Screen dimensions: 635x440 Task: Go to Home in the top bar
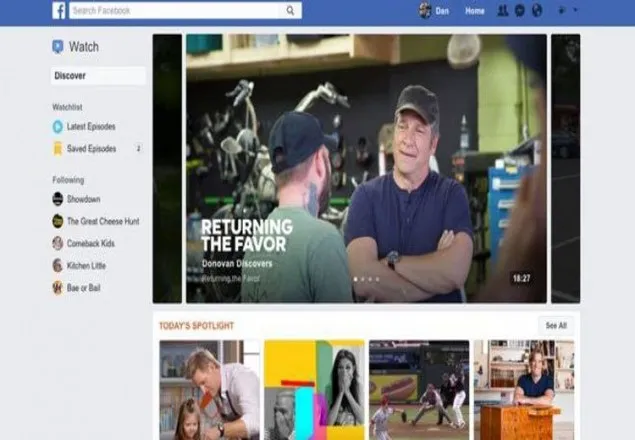click(x=475, y=11)
